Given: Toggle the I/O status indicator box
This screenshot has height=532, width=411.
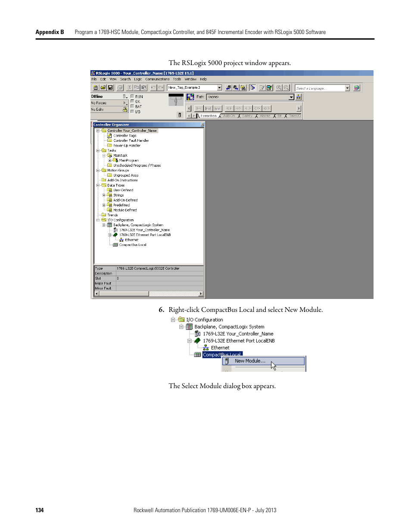Looking at the screenshot, I should tap(132, 111).
